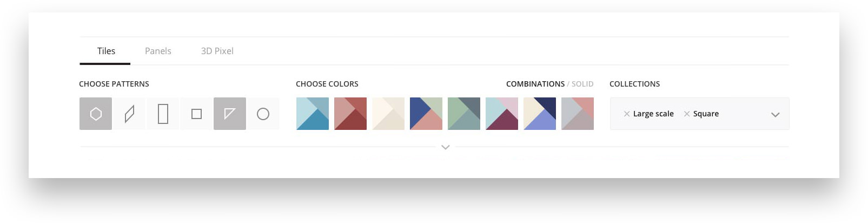The width and height of the screenshot is (868, 223).
Task: Choose the cream beige color combination
Action: pyautogui.click(x=388, y=114)
